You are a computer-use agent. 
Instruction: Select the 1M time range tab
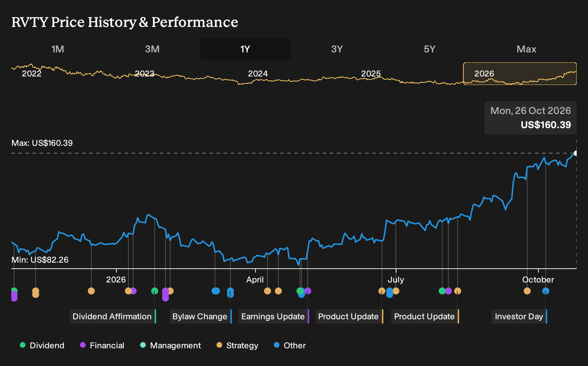[x=58, y=49]
